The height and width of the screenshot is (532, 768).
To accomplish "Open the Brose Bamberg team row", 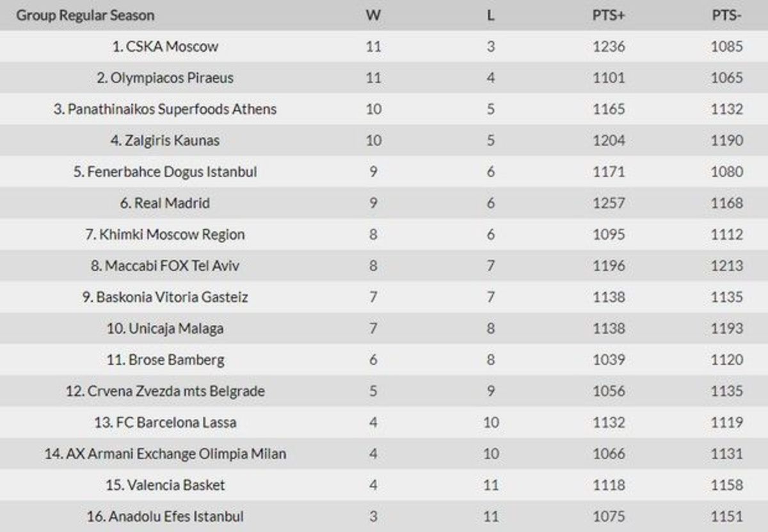I will [384, 360].
